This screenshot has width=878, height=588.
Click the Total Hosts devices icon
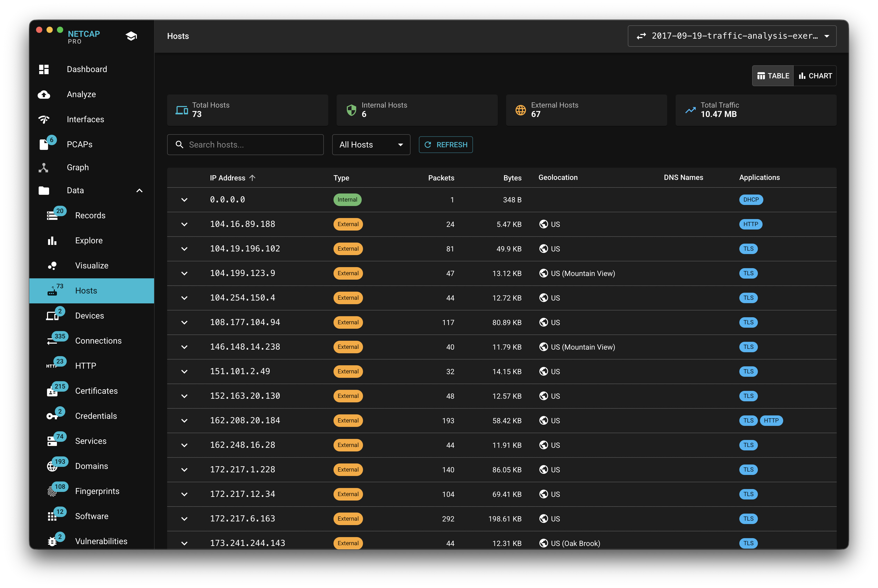click(182, 110)
